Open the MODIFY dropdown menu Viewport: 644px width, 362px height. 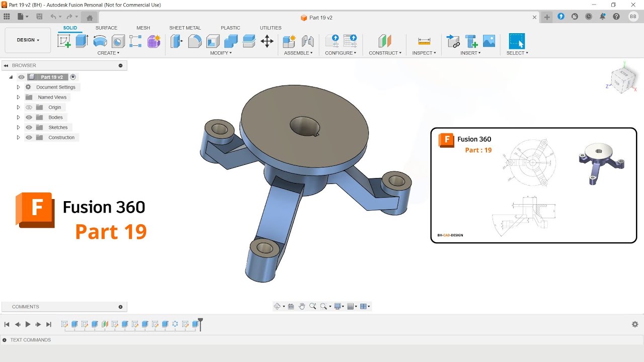click(221, 53)
